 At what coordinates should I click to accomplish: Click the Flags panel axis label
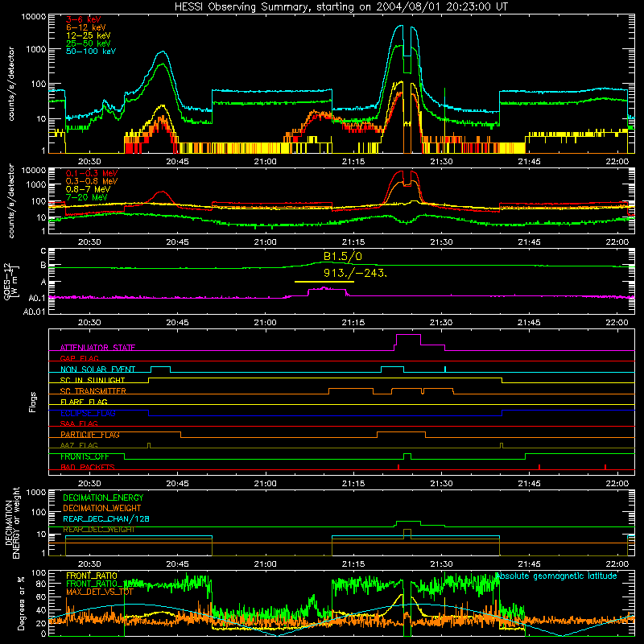coord(33,402)
